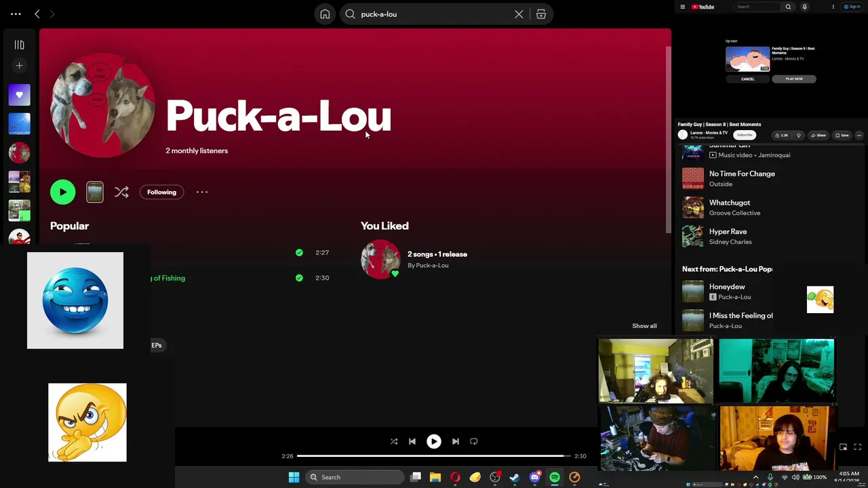This screenshot has width=868, height=488.
Task: Sign in to YouTube
Action: pyautogui.click(x=851, y=7)
